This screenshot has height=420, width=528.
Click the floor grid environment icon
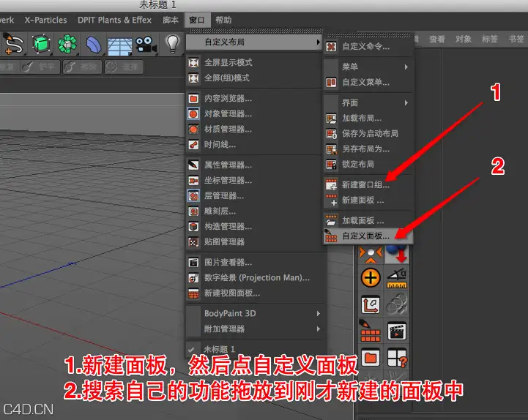point(119,45)
